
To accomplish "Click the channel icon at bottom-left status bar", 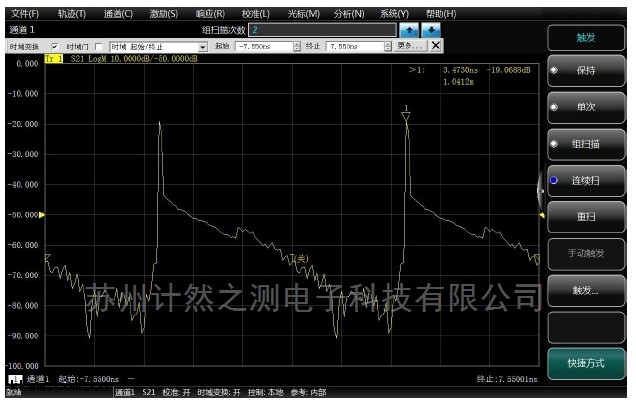I will [x=15, y=380].
